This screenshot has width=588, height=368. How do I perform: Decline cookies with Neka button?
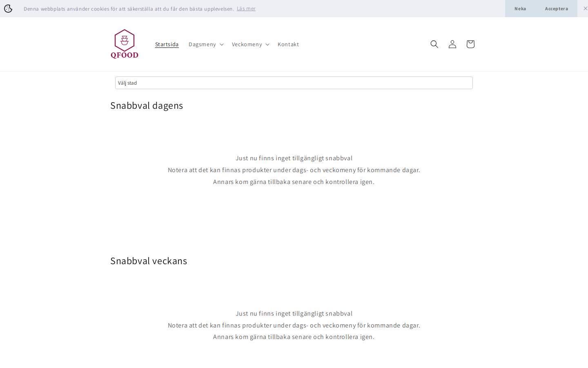click(520, 9)
